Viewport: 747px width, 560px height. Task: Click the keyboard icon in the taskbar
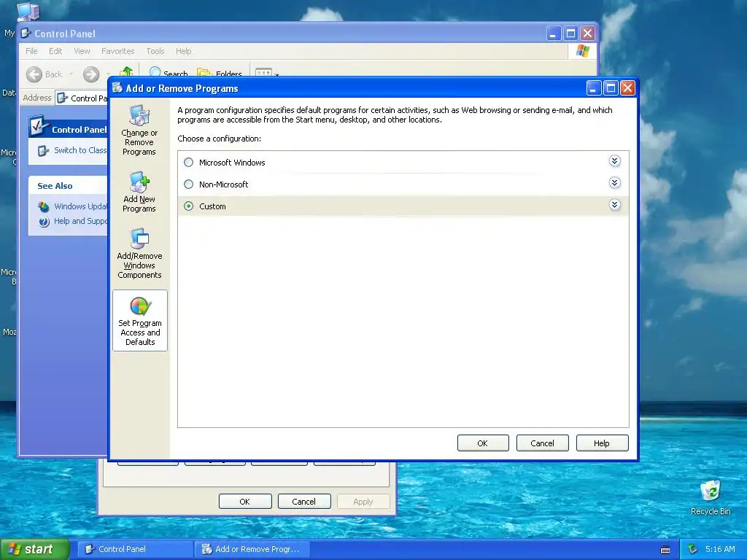665,550
